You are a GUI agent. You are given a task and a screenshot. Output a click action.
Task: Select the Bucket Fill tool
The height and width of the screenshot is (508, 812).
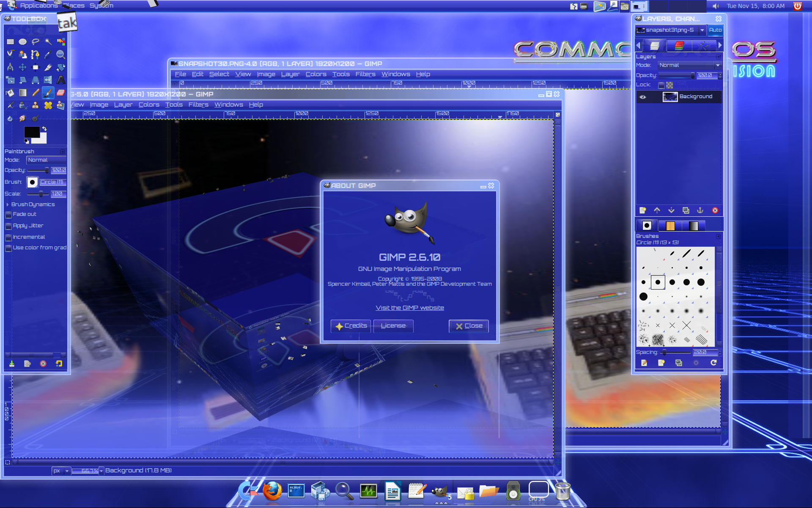click(11, 93)
